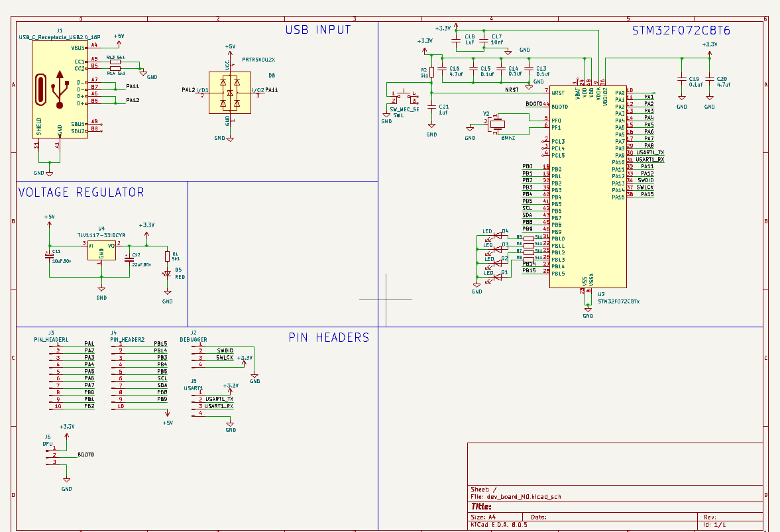
Task: Click the USB INPUT section title
Action: tap(318, 30)
